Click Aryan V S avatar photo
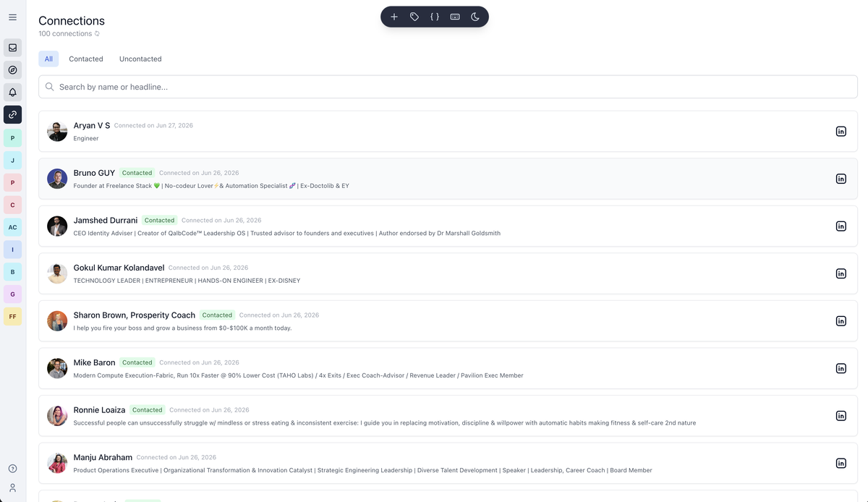This screenshot has height=502, width=868. (57, 132)
